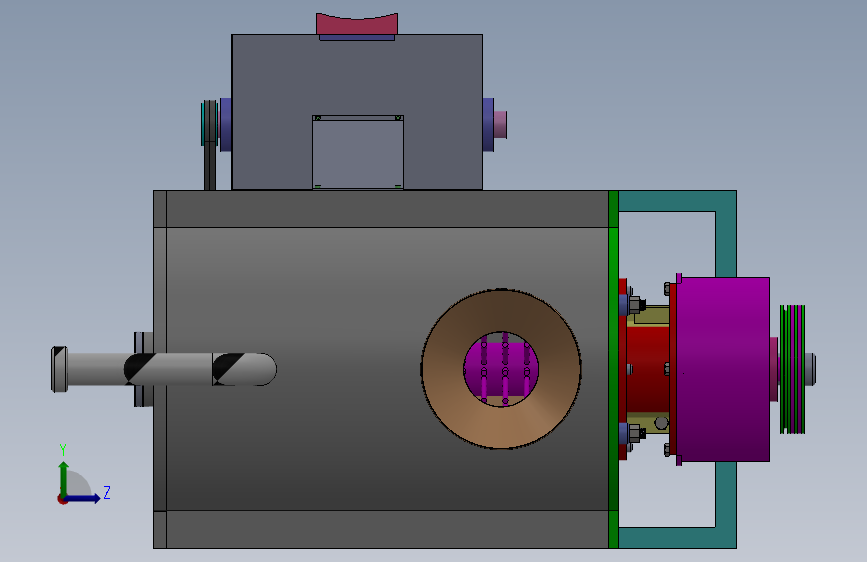Image resolution: width=867 pixels, height=562 pixels.
Task: Click the blue Z axis arrow of triad
Action: coord(83,498)
